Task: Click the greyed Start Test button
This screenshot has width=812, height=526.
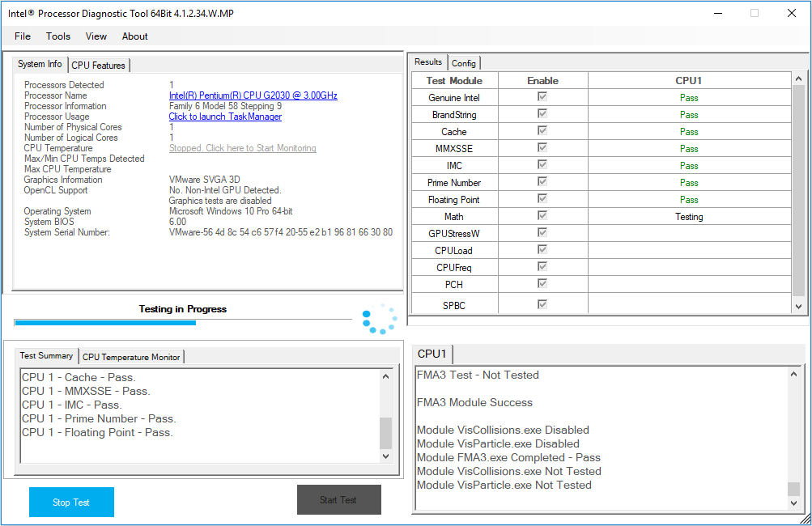Action: (x=338, y=499)
